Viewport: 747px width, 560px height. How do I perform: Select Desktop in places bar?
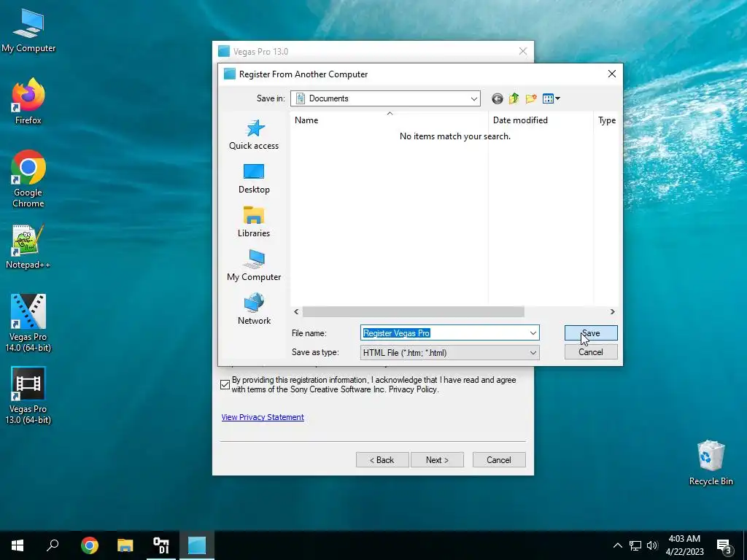pyautogui.click(x=254, y=179)
